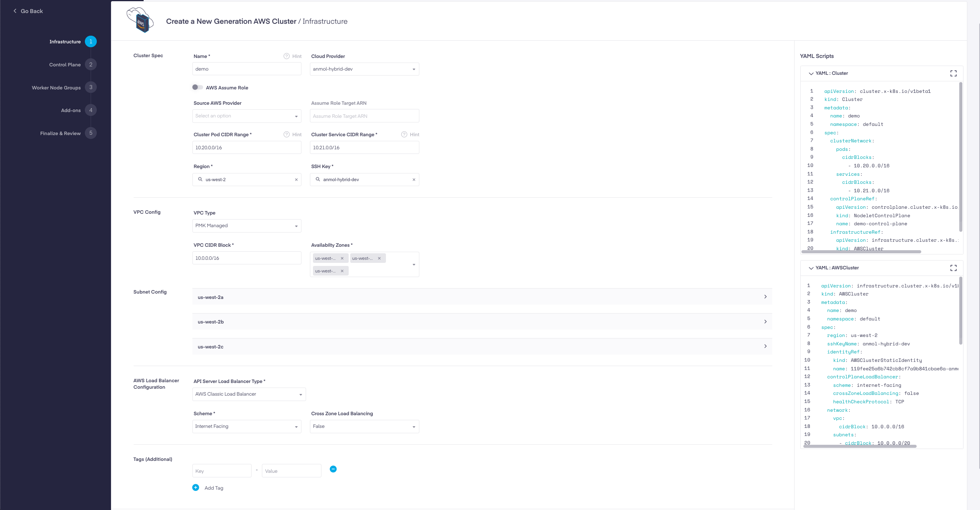Viewport: 980px width, 510px height.
Task: Clear the us-west-2 Region selection
Action: (x=296, y=180)
